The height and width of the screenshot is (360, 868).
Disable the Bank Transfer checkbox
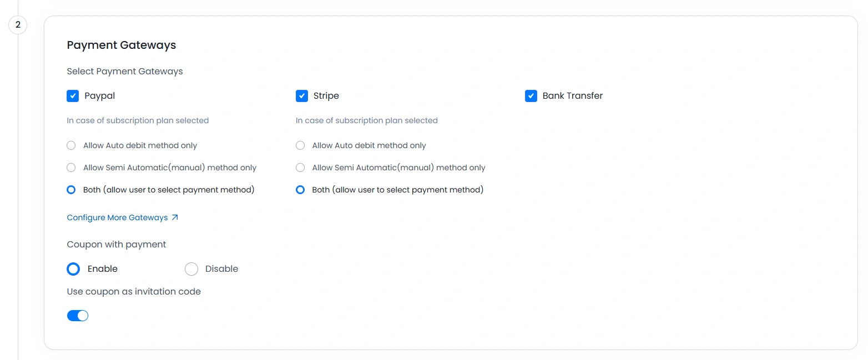tap(531, 95)
